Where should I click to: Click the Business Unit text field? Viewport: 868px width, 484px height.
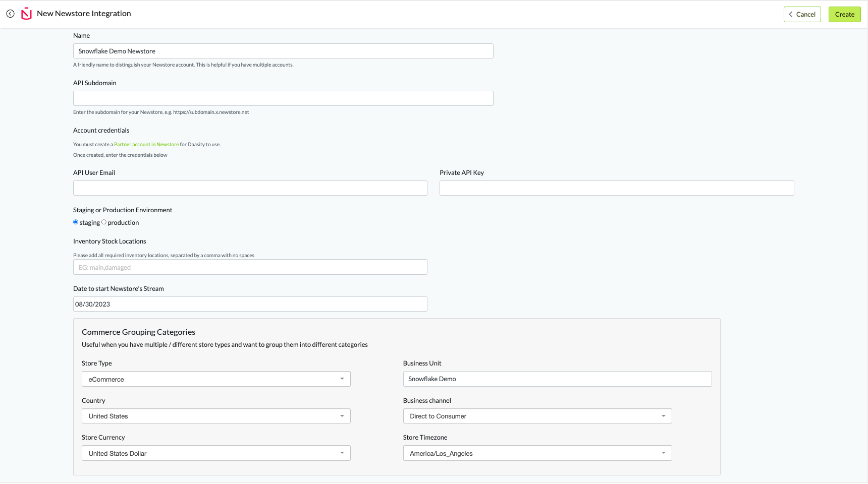click(557, 379)
